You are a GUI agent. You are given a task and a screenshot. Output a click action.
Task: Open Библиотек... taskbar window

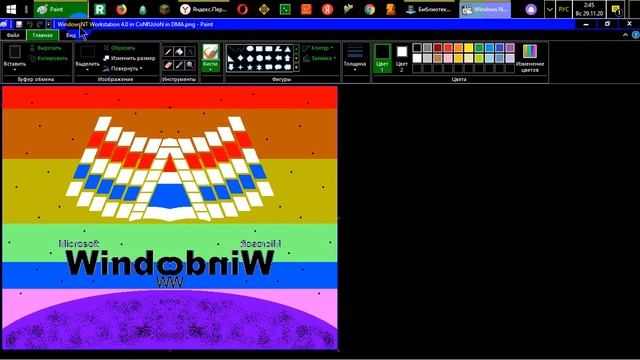(429, 9)
